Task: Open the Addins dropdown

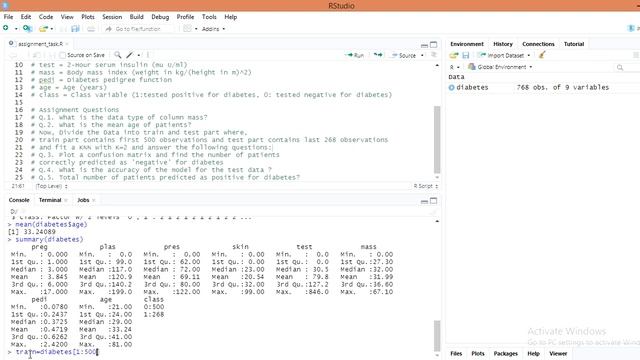Action: 213,29
